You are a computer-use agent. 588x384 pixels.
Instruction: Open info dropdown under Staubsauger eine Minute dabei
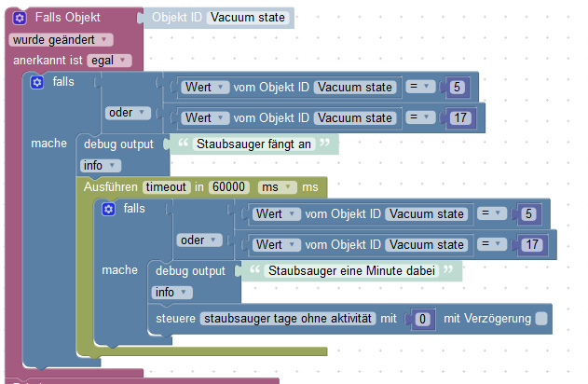[171, 292]
